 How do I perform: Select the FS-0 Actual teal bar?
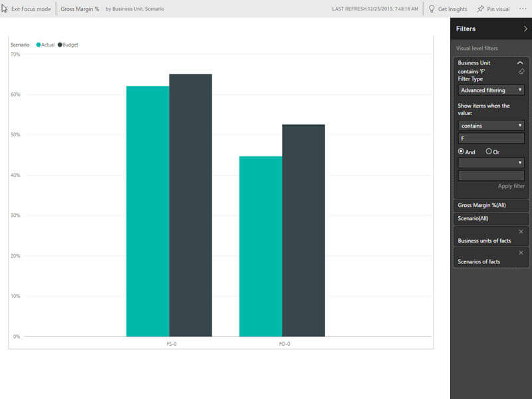coord(148,211)
